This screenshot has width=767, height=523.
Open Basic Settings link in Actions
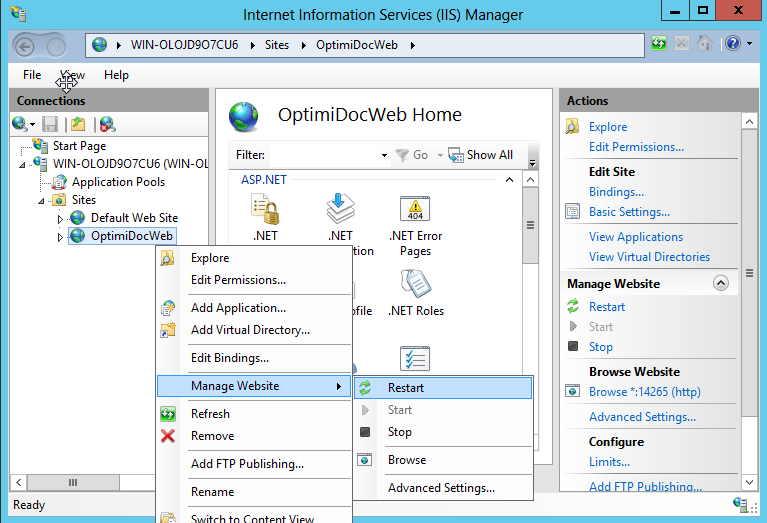pyautogui.click(x=629, y=212)
